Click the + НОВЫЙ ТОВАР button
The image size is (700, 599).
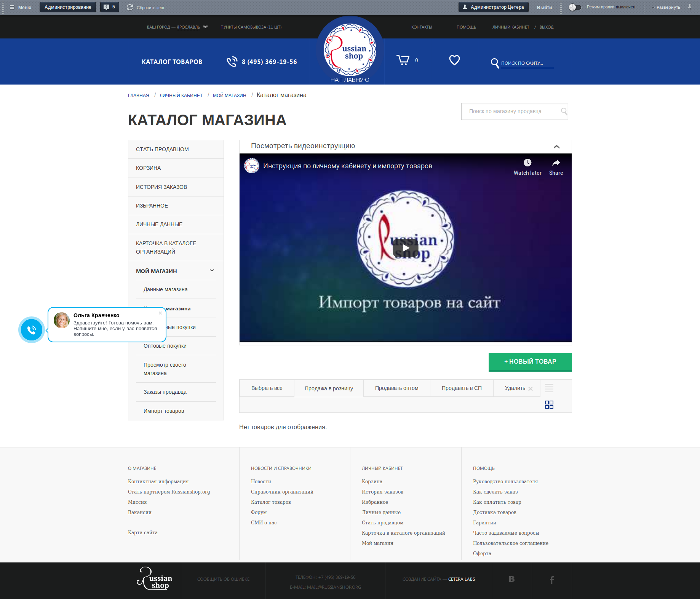[x=530, y=361]
